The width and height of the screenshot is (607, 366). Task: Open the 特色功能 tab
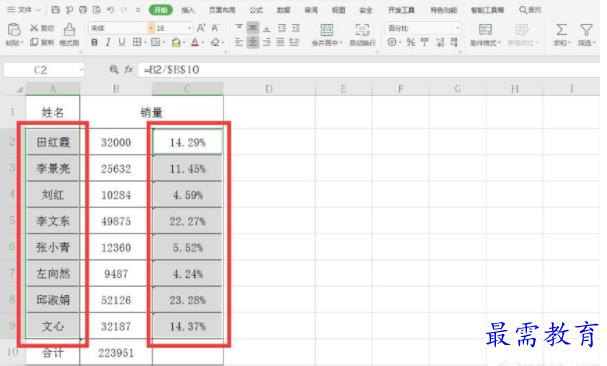(x=444, y=10)
